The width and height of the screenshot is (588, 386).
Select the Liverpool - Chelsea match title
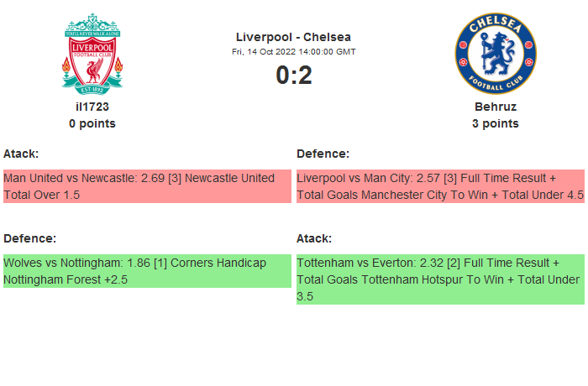click(x=293, y=37)
